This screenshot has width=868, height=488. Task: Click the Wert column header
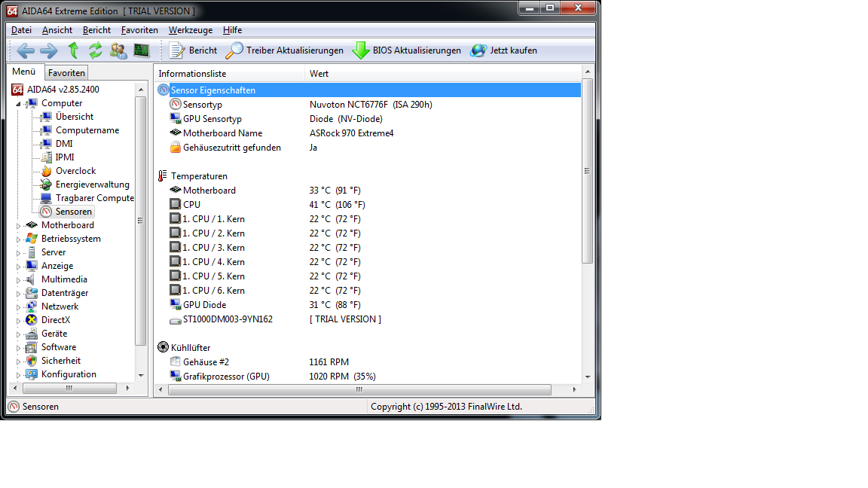[x=443, y=74]
